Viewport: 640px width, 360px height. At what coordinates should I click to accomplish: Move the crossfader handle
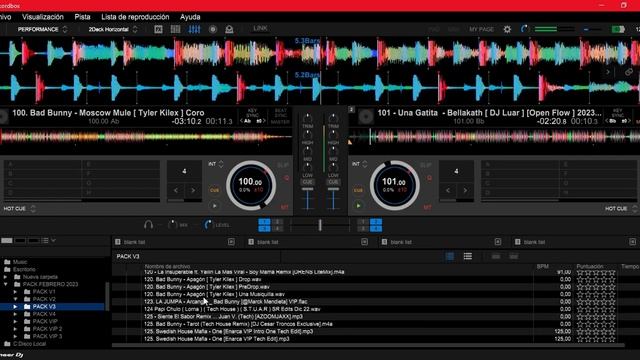point(320,225)
